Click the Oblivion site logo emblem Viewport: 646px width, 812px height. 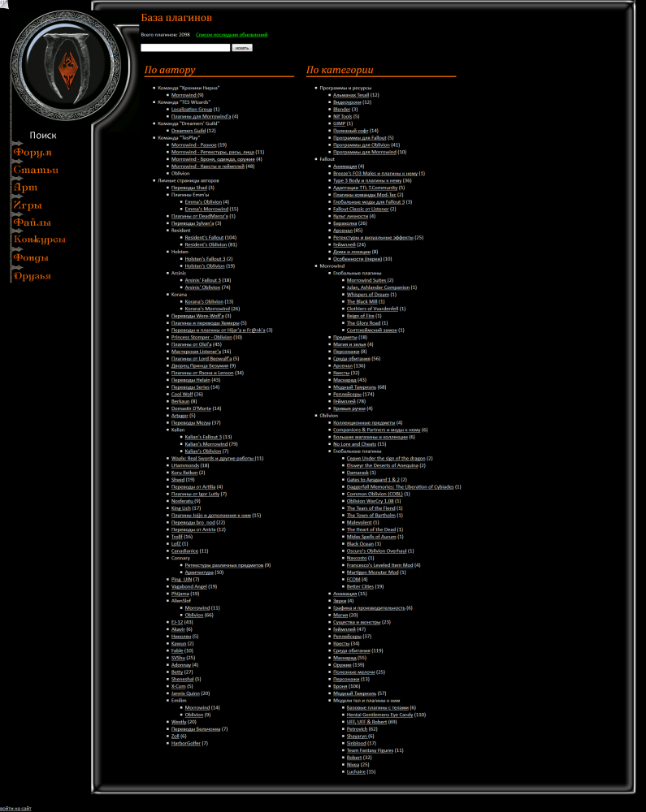(66, 67)
